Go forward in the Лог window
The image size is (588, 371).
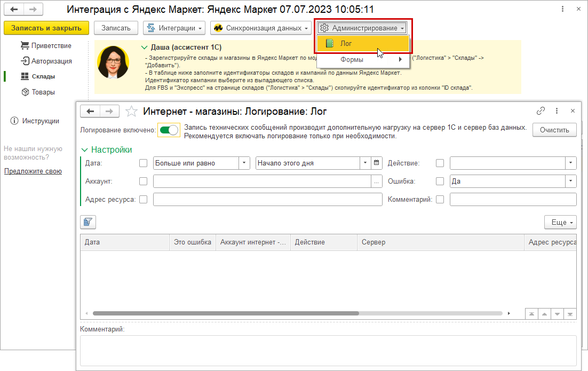click(109, 111)
